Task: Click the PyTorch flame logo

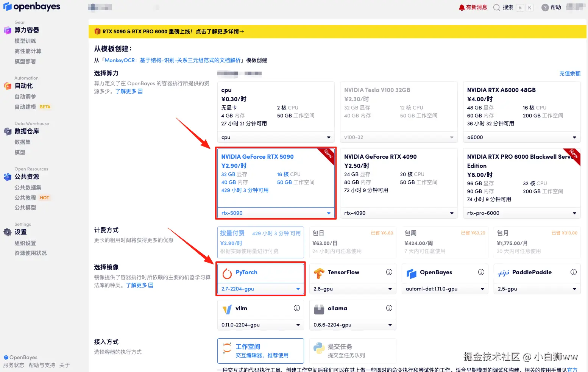Action: point(227,273)
